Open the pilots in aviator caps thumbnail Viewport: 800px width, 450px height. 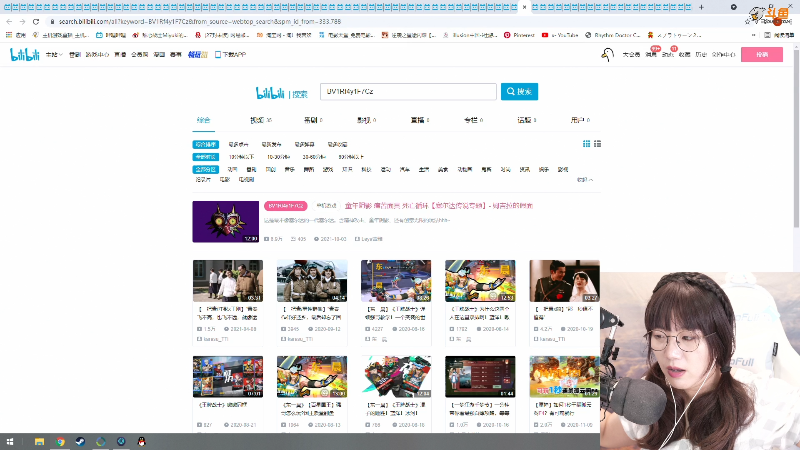tap(312, 281)
